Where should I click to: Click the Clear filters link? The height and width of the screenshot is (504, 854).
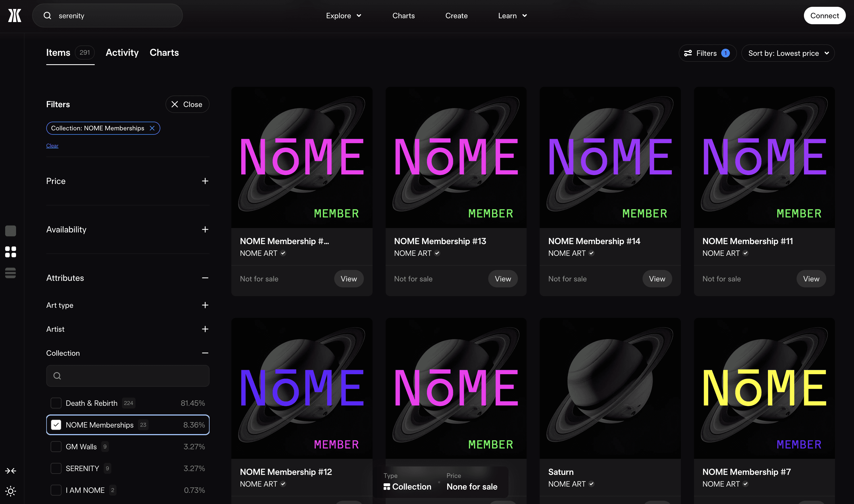point(52,146)
